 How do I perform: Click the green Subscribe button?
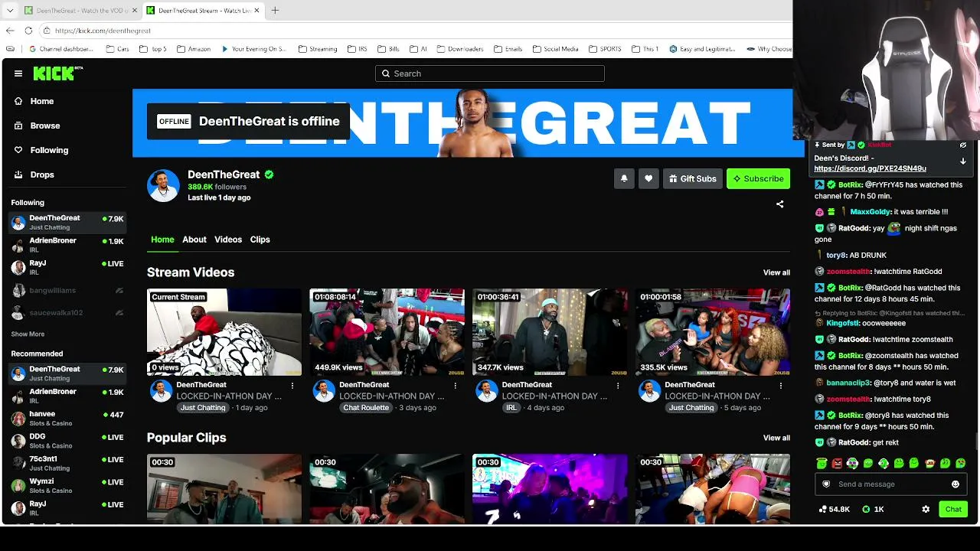click(758, 178)
